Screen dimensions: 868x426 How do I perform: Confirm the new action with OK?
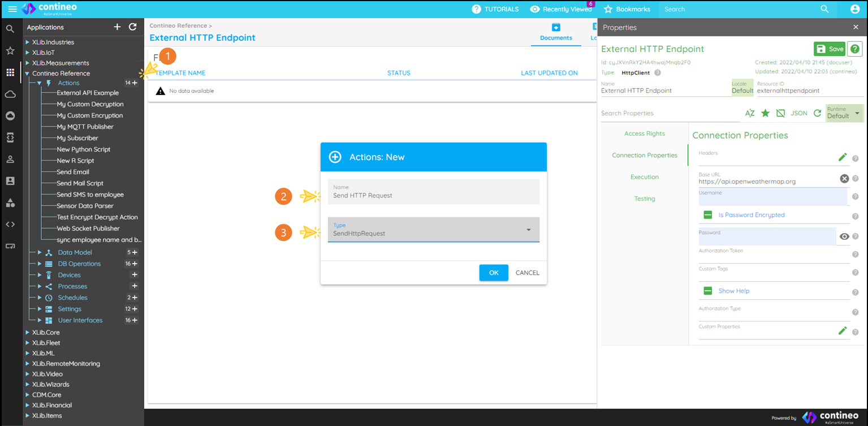pyautogui.click(x=493, y=273)
